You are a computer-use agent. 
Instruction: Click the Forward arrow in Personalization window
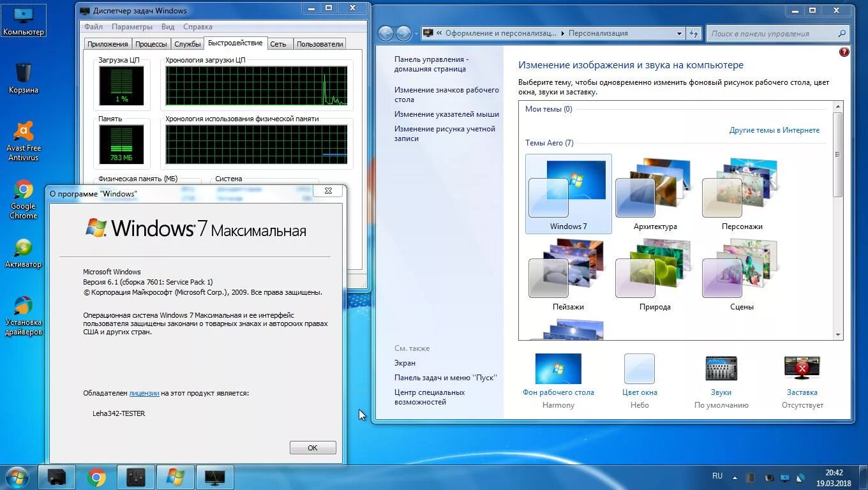tap(403, 33)
